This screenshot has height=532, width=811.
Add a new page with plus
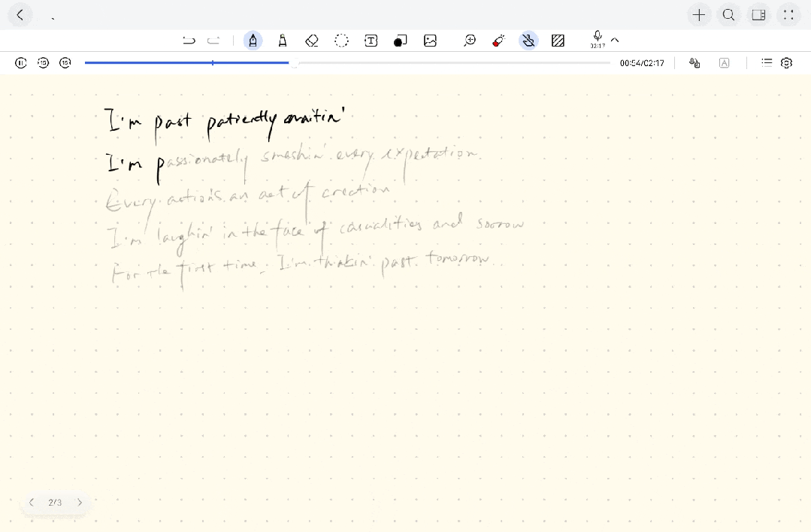699,15
